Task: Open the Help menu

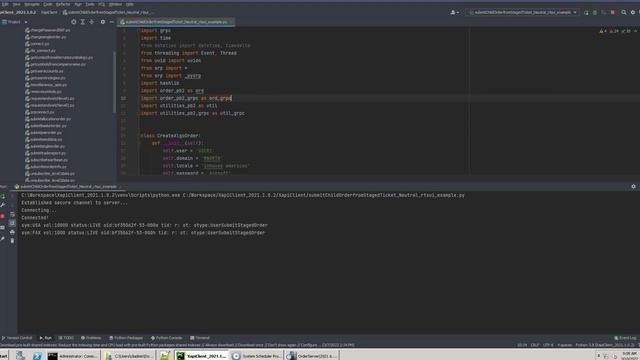Action: [129, 4]
